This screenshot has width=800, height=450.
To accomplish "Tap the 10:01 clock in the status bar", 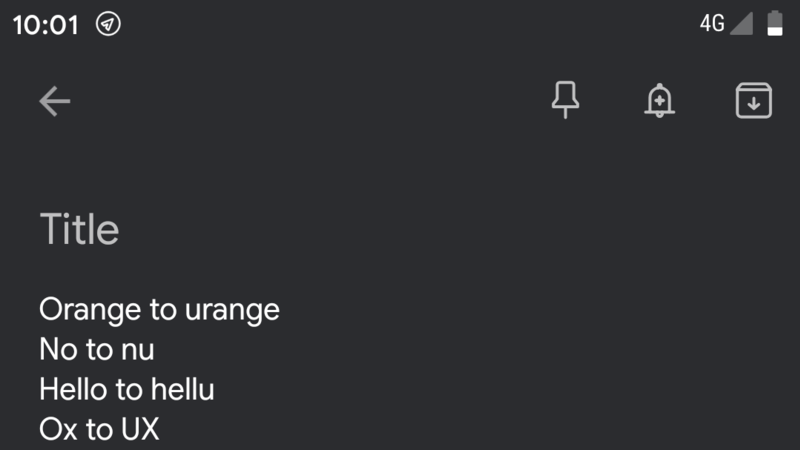I will click(x=46, y=24).
